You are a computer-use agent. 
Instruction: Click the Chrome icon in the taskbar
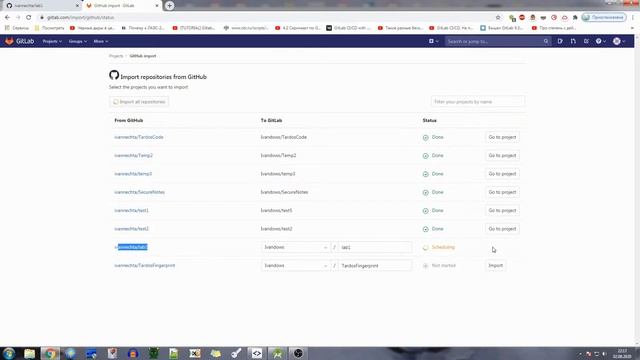coord(50,353)
